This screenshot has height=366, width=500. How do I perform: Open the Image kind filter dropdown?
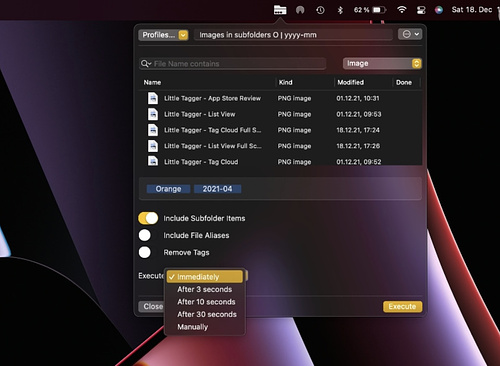click(x=382, y=63)
